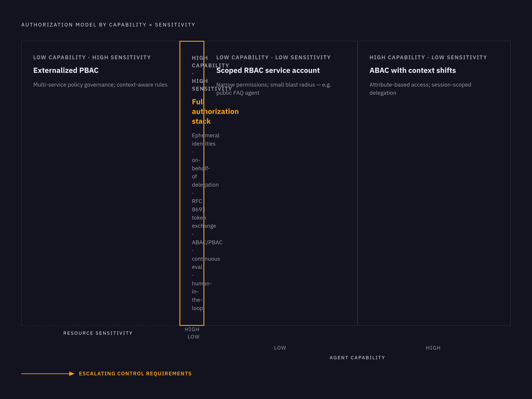Click 'ABAC/PBAC' item in the stack list
This screenshot has height=399, width=532.
coord(207,243)
